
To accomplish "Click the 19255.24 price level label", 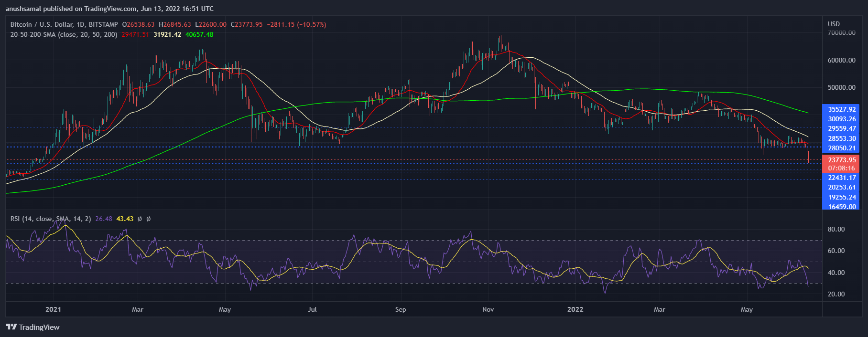I will pyautogui.click(x=842, y=197).
